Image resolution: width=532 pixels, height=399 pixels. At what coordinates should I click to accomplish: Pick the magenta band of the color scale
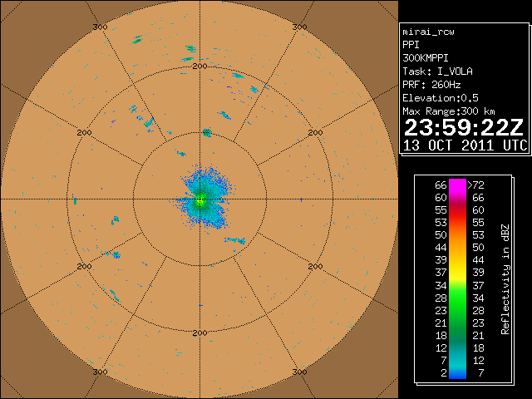(457, 186)
